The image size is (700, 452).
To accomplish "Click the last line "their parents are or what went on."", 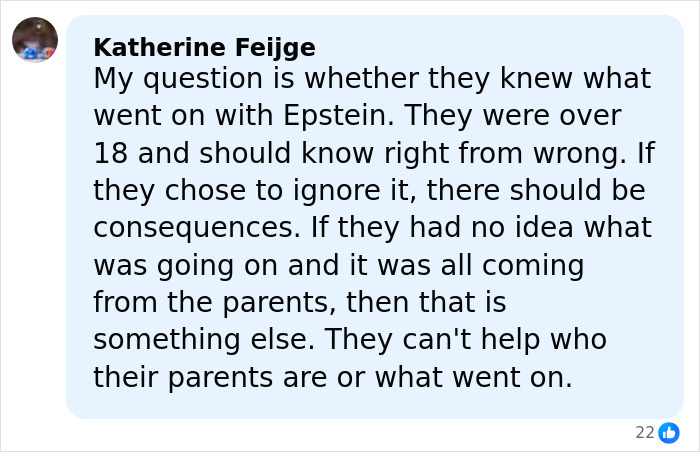I will point(332,376).
